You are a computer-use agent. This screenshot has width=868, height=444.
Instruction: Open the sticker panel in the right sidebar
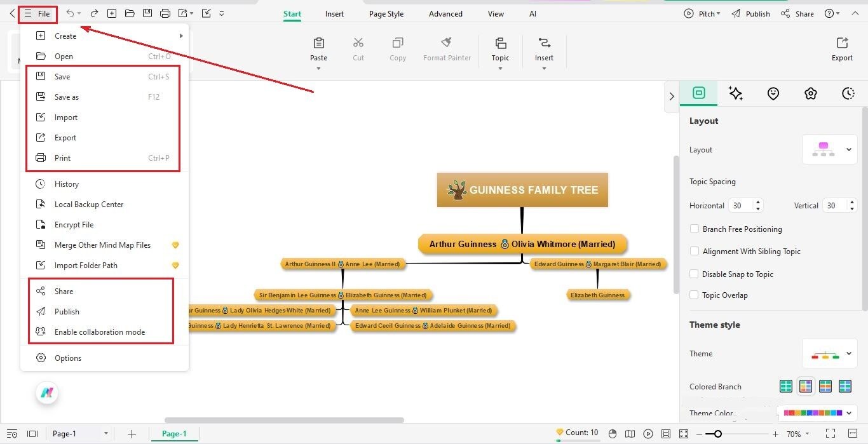(x=773, y=93)
